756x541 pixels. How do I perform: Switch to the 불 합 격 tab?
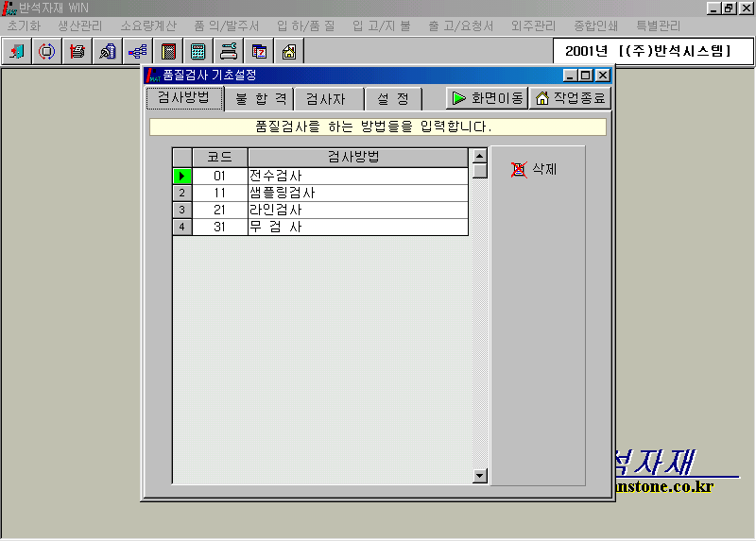(x=261, y=99)
